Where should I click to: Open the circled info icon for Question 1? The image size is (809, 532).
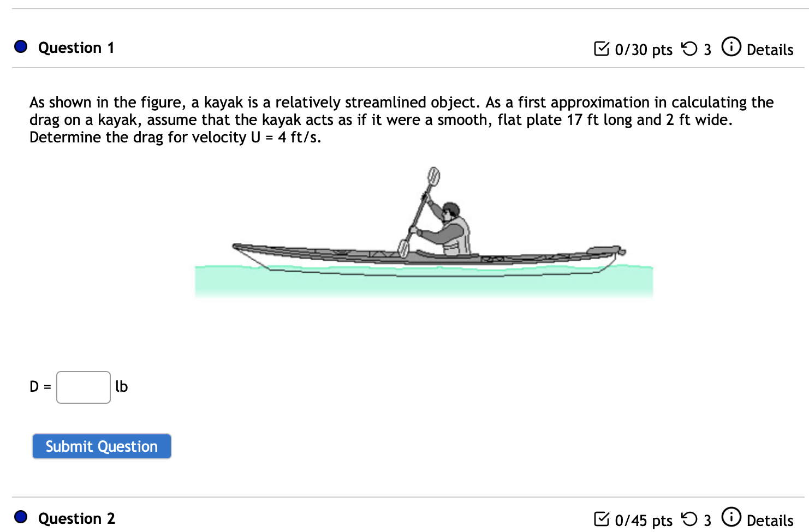click(731, 47)
